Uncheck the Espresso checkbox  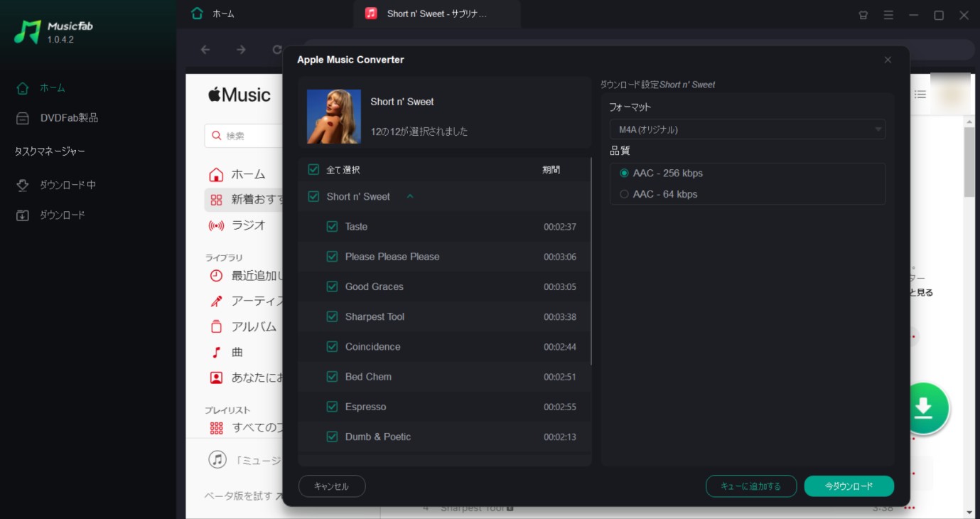tap(332, 407)
